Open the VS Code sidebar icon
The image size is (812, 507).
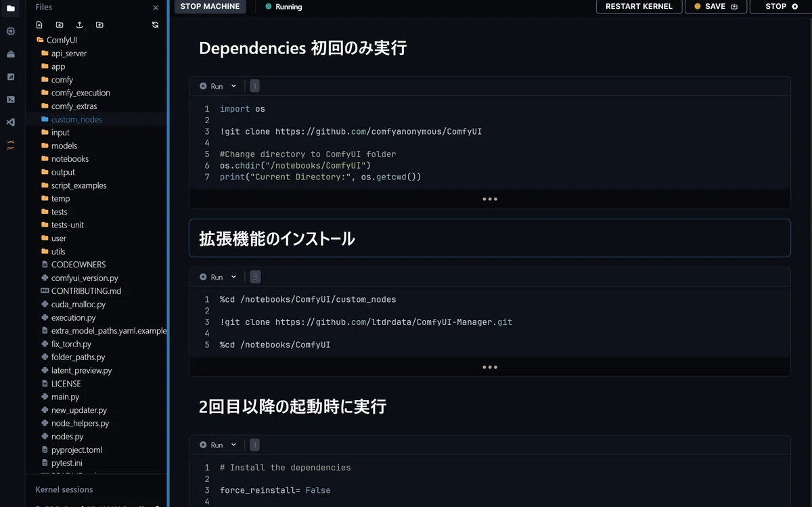10,123
